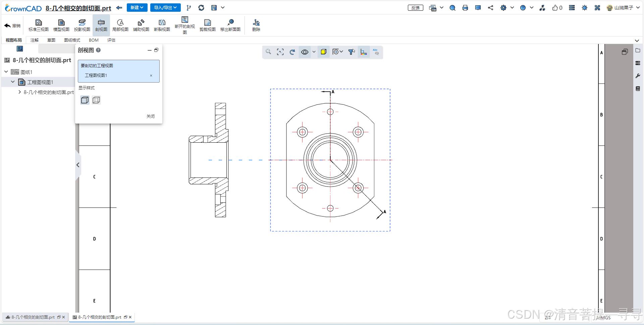This screenshot has height=325, width=644.
Task: Open the collaboration network icon
Action: 542,8
